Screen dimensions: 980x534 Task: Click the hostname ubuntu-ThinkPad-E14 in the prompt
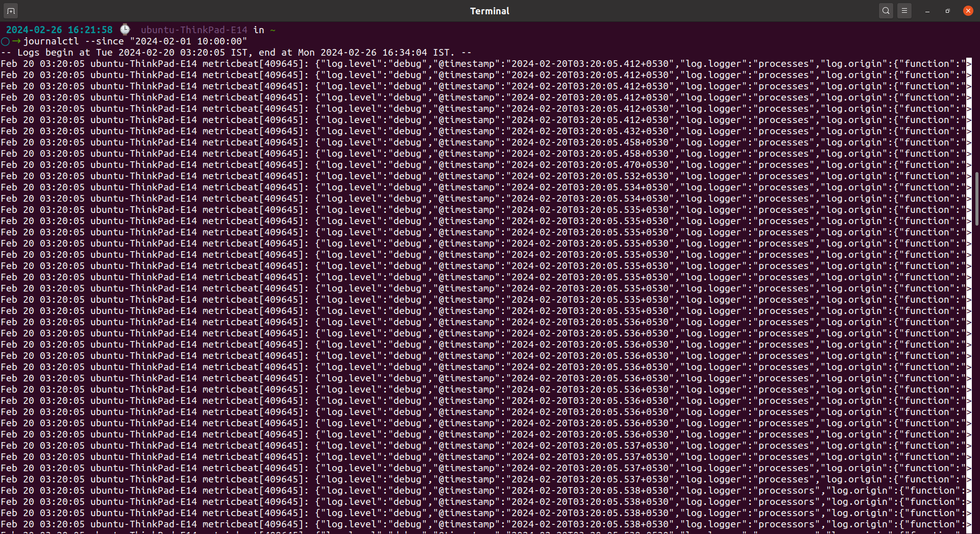[x=194, y=30]
